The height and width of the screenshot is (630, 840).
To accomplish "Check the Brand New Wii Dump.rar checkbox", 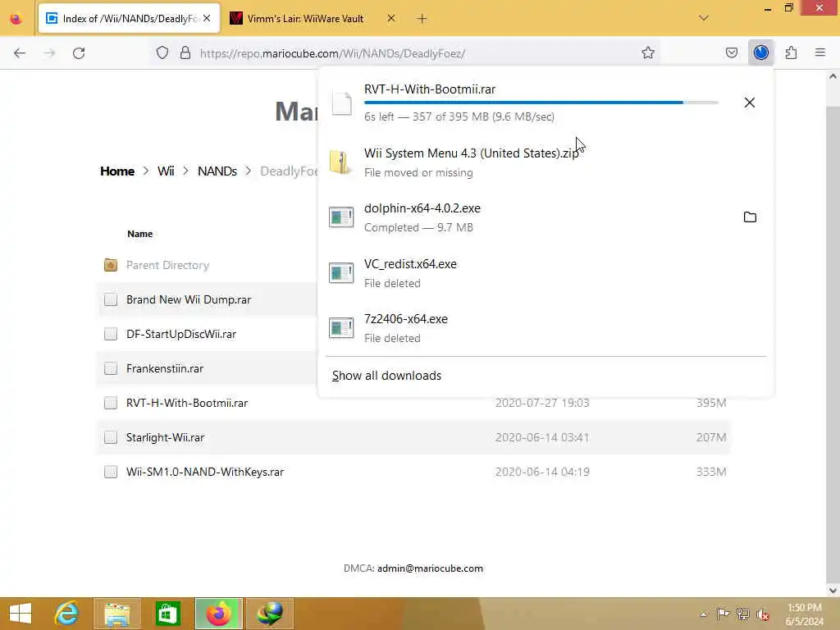I will click(x=111, y=299).
